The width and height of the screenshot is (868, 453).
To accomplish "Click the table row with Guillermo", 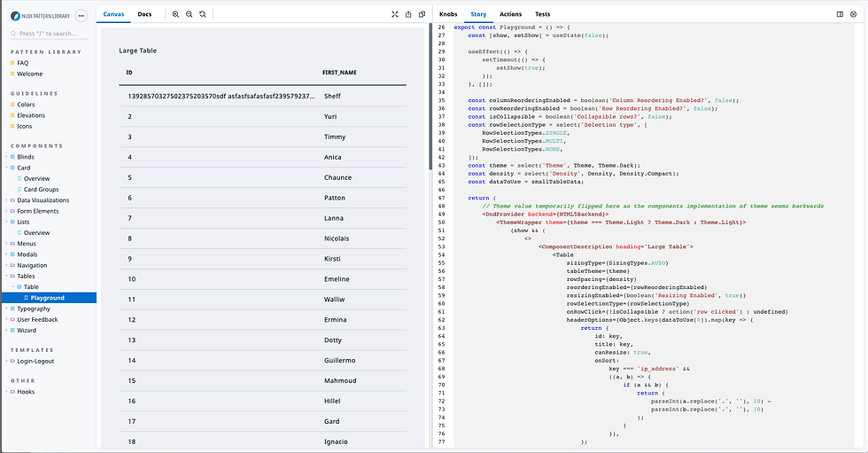I will pyautogui.click(x=262, y=361).
